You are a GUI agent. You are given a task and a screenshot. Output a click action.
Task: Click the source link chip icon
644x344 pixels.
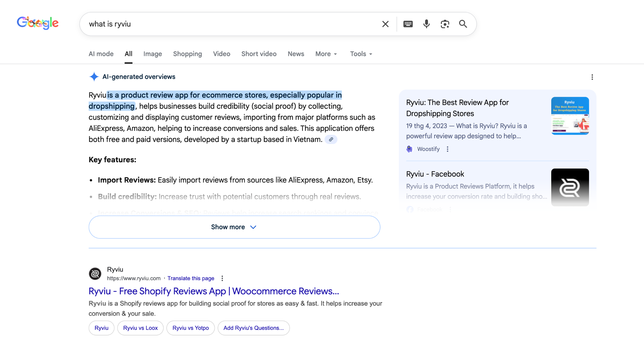(x=331, y=139)
